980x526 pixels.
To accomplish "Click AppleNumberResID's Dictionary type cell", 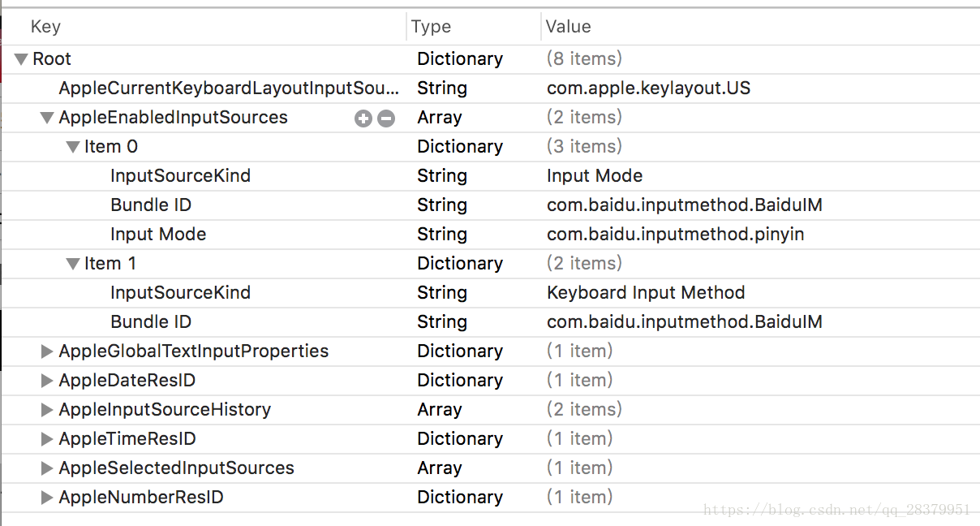I will [460, 497].
